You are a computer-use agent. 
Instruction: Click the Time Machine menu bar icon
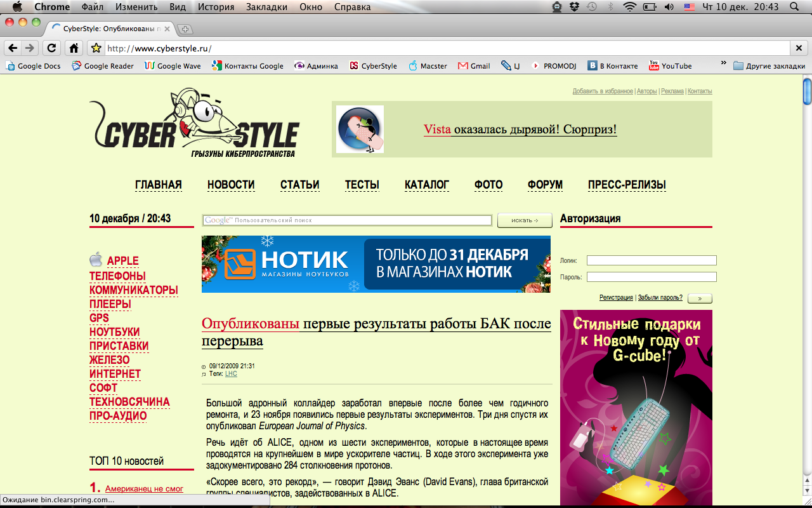pos(592,7)
